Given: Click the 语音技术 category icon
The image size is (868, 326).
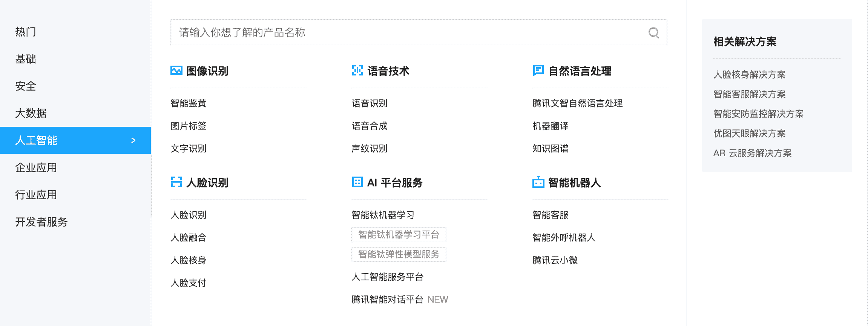Looking at the screenshot, I should point(357,71).
